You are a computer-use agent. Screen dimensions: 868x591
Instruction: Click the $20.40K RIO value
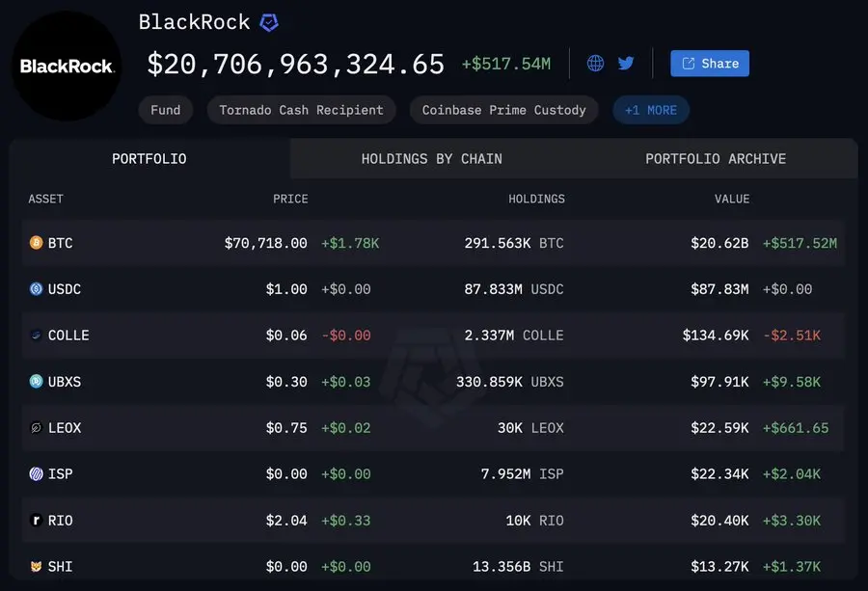click(x=719, y=521)
